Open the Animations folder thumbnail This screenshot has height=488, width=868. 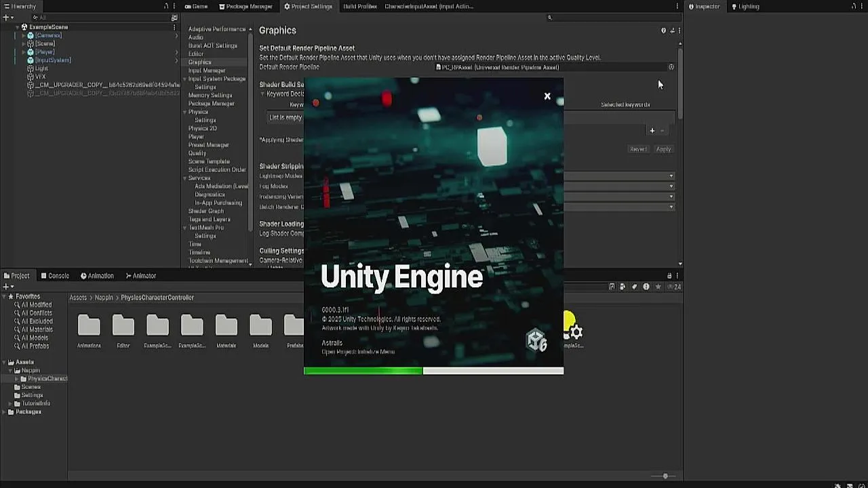point(89,326)
